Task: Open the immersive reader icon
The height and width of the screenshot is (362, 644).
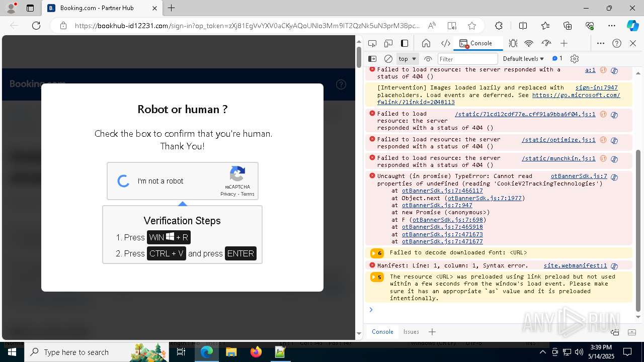Action: 452,26
